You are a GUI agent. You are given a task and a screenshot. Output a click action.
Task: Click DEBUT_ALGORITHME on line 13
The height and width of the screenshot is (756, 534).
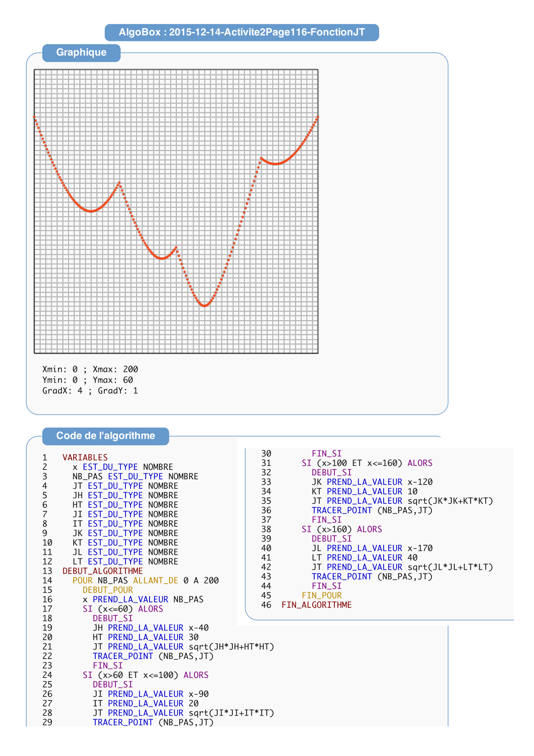coord(103,571)
